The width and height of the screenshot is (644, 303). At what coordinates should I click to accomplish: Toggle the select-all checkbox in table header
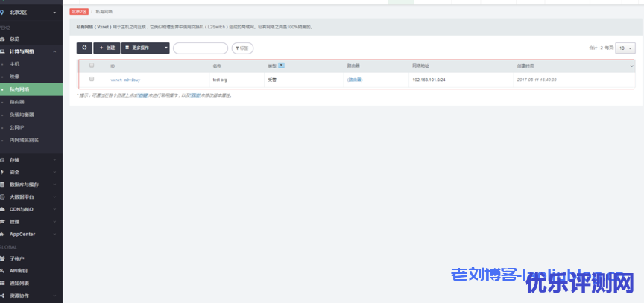pos(92,66)
